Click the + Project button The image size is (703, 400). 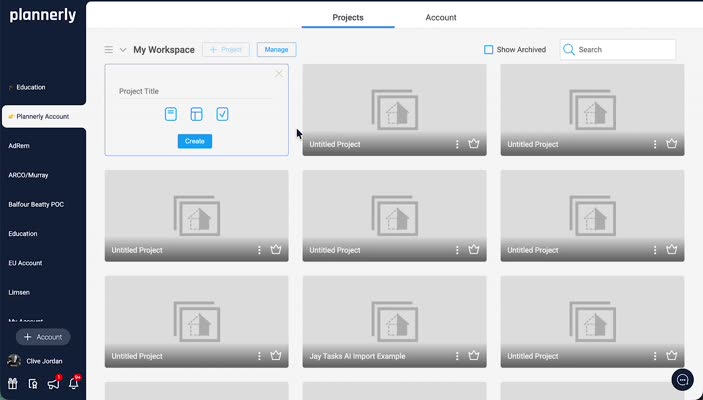[226, 50]
